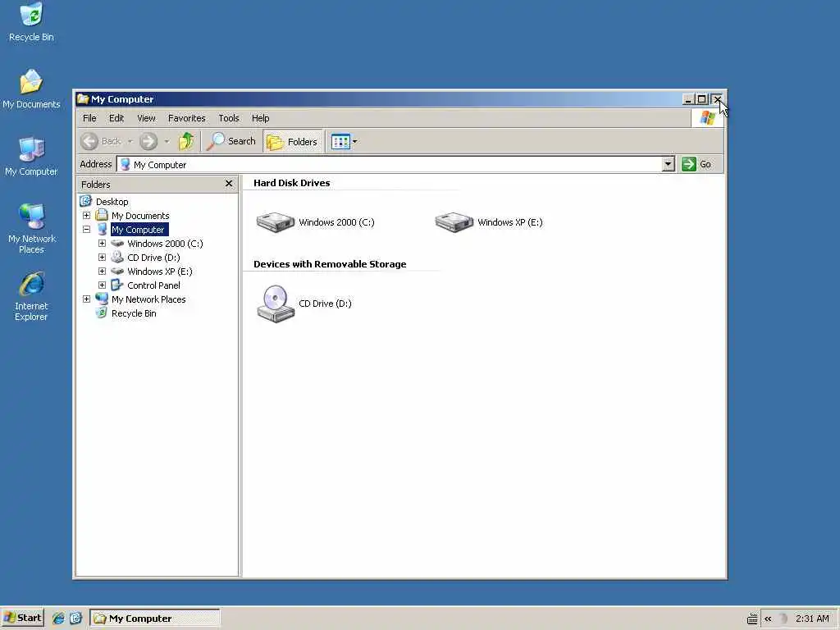Click the Windows flag logo icon
The height and width of the screenshot is (630, 840).
coord(707,118)
